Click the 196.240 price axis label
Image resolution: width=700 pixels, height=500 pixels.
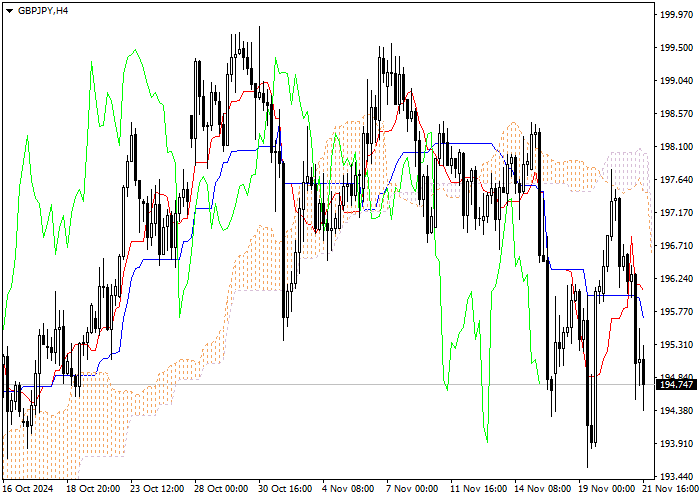[676, 279]
